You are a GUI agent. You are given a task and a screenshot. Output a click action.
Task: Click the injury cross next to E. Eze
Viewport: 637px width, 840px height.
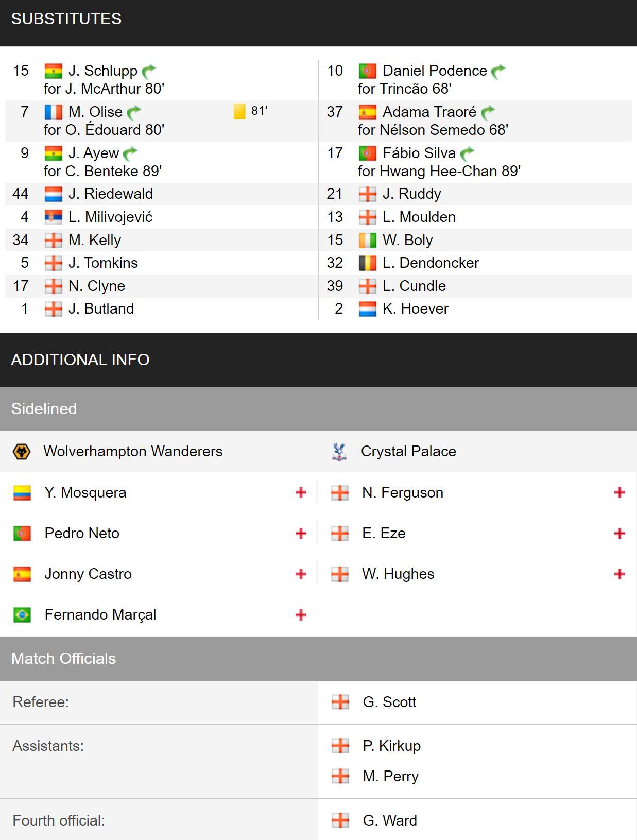coord(619,534)
